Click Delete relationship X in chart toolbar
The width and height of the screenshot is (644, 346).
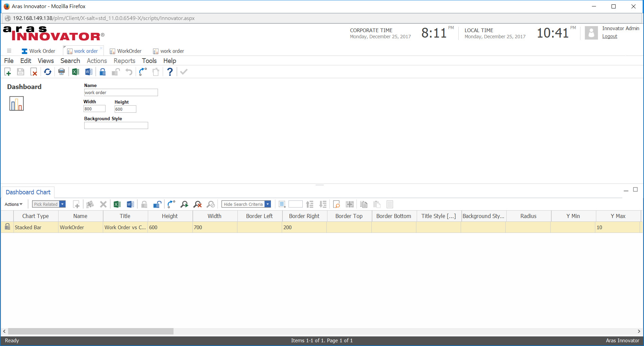(x=103, y=204)
